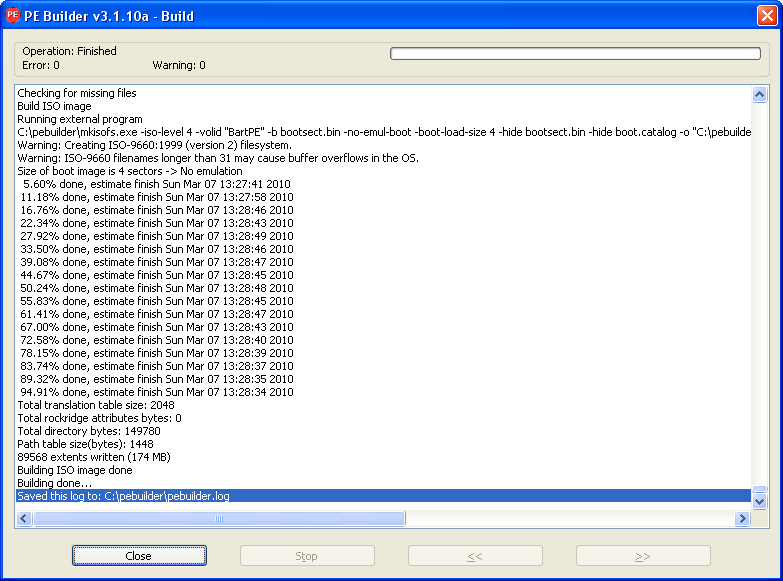Click the horizontal scrollbar thumb

pyautogui.click(x=219, y=519)
